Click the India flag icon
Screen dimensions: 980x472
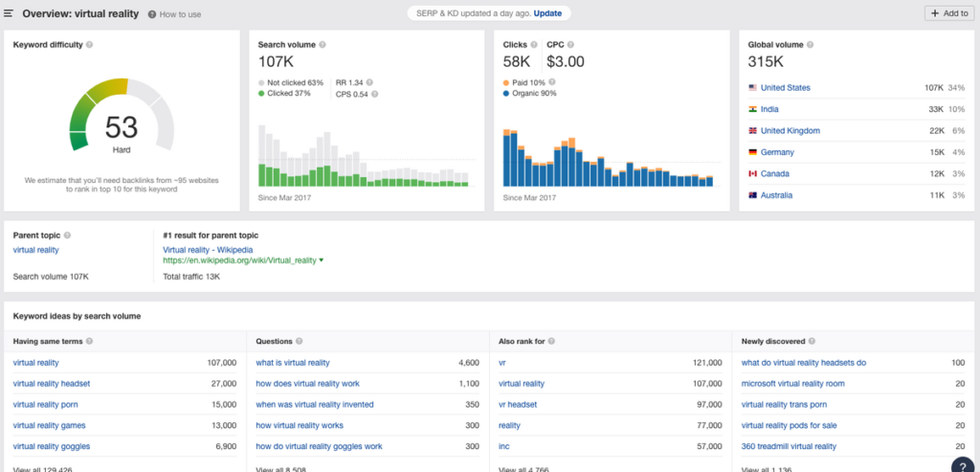(x=752, y=109)
